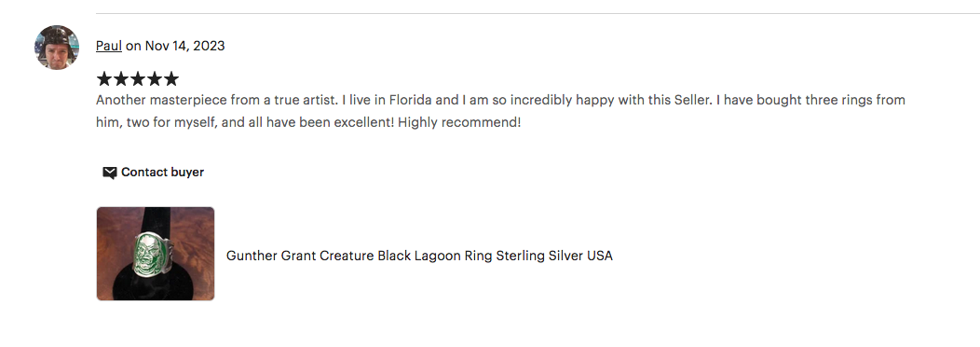Open the Paul reviewer profile link
980x347 pixels.
pyautogui.click(x=109, y=46)
